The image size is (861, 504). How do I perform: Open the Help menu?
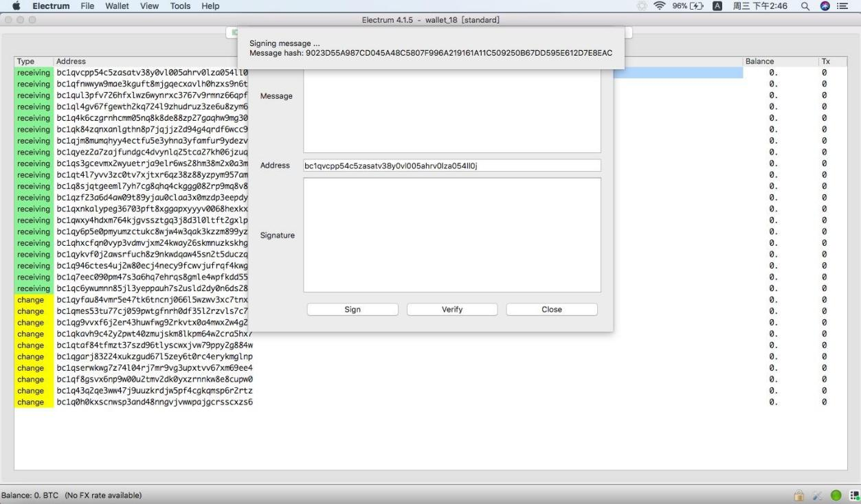click(210, 6)
